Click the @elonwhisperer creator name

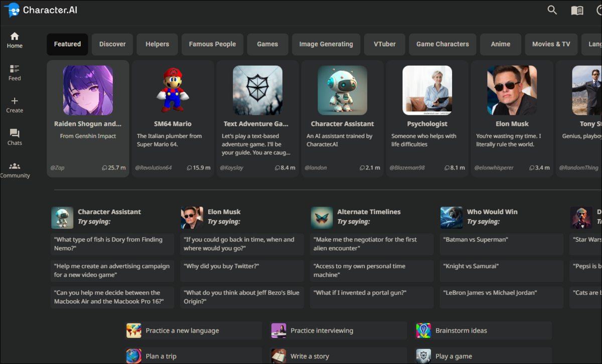click(x=494, y=168)
